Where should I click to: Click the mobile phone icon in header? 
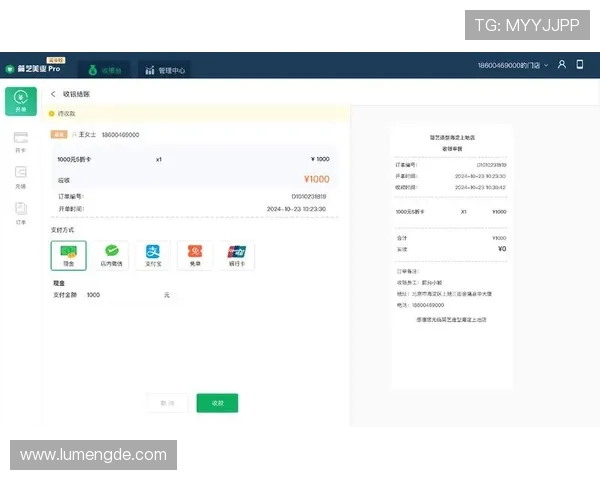[580, 64]
